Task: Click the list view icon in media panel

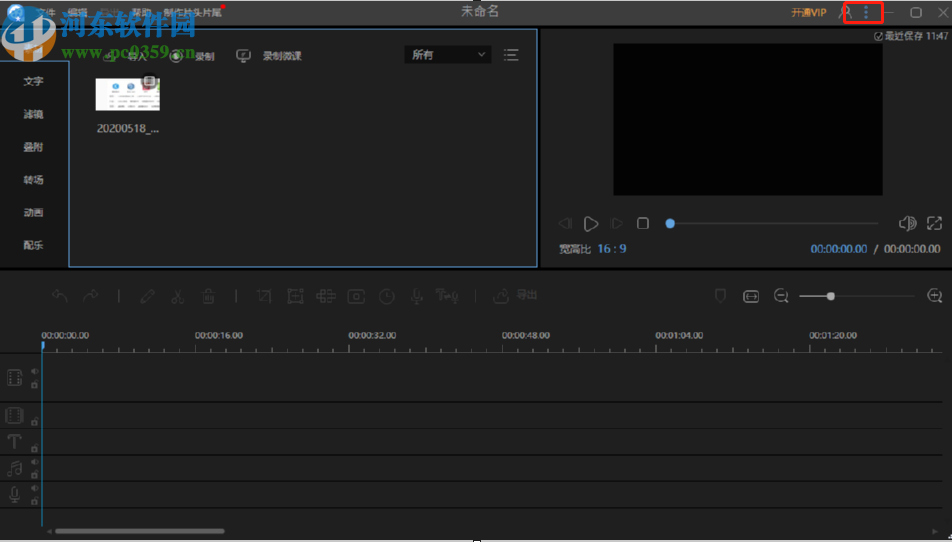Action: [x=511, y=55]
